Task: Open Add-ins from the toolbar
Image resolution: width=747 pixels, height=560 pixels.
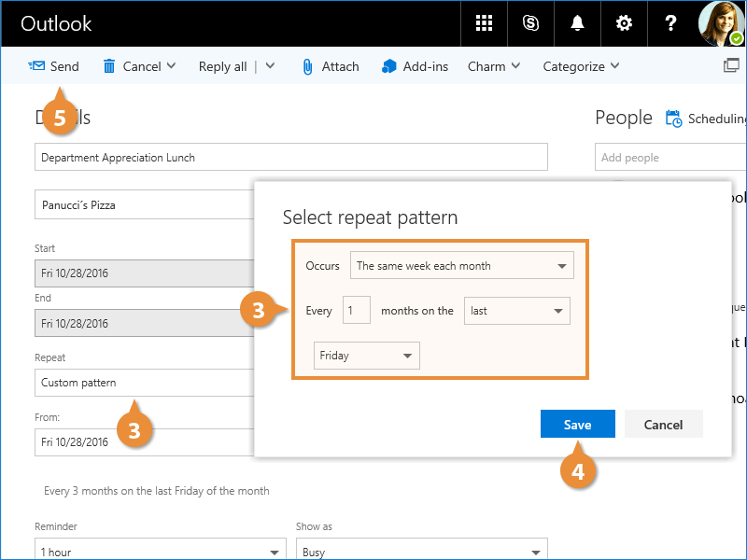Action: click(415, 66)
